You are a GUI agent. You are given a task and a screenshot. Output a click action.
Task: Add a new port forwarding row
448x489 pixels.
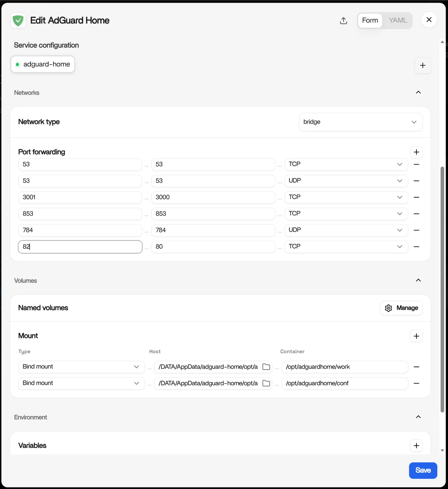point(416,152)
